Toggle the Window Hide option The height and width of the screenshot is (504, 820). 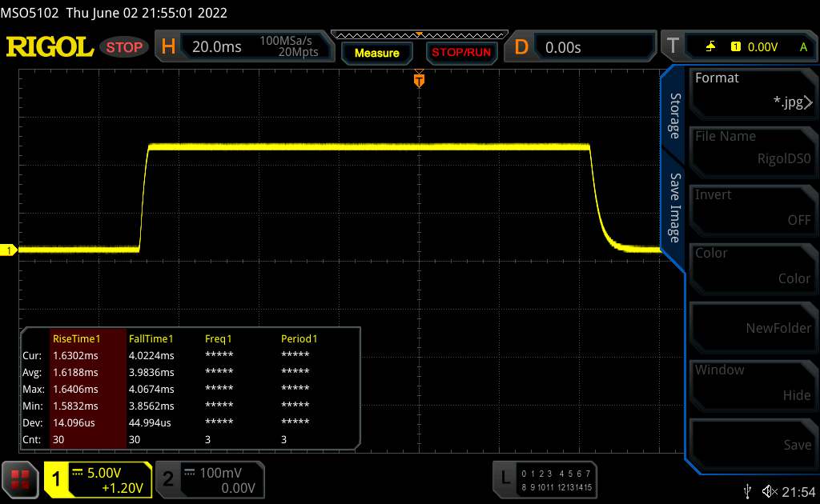coord(753,384)
